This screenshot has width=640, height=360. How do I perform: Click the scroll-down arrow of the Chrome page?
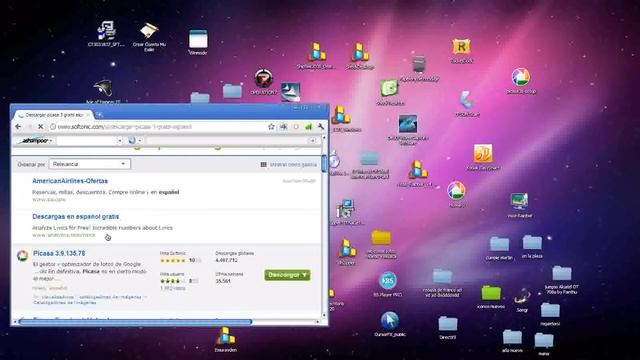point(324,315)
